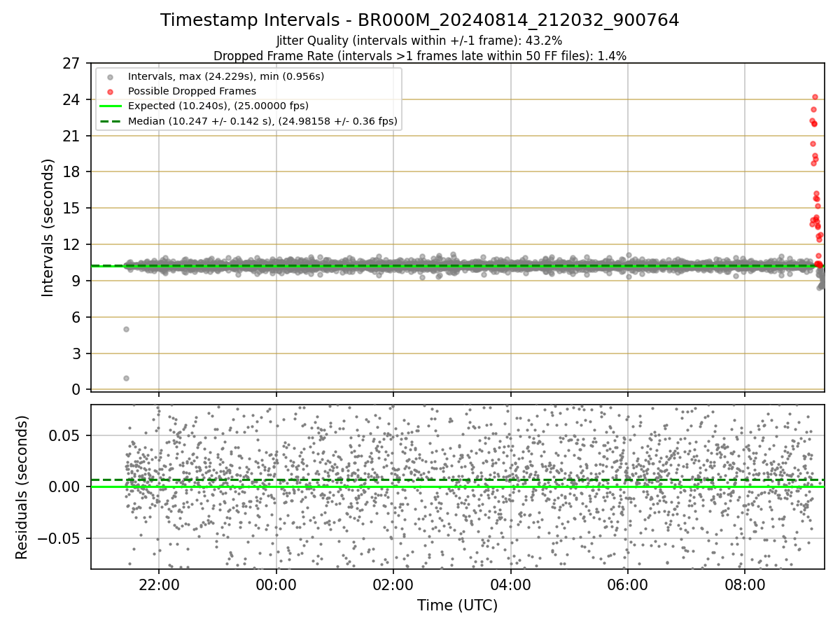
Task: Click the '21' tick on the intervals axis
Action: [x=71, y=136]
